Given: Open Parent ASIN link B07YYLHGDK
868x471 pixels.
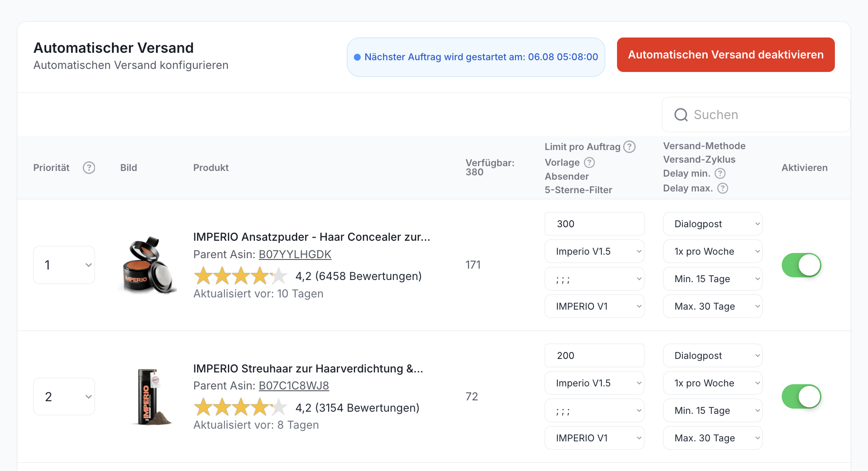Looking at the screenshot, I should pyautogui.click(x=295, y=254).
